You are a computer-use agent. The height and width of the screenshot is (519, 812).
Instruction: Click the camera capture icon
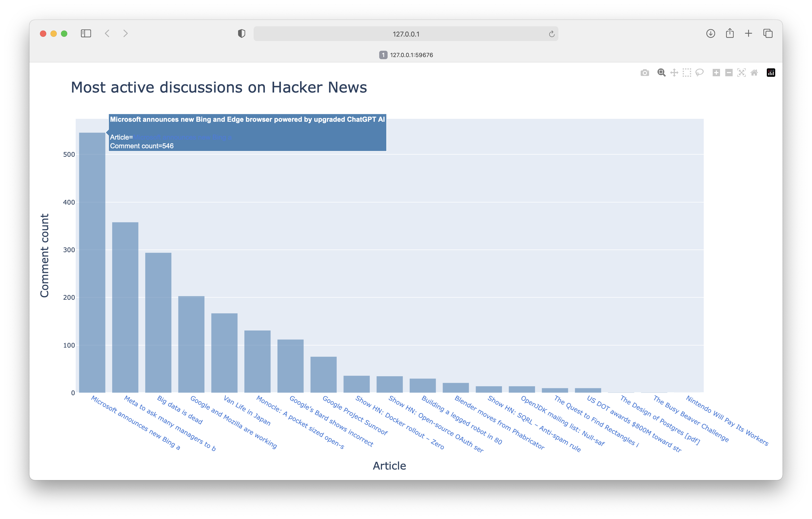click(645, 72)
